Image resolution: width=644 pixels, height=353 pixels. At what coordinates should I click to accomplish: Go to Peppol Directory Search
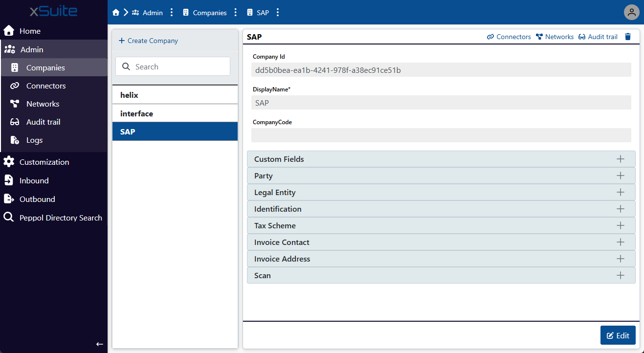(61, 218)
